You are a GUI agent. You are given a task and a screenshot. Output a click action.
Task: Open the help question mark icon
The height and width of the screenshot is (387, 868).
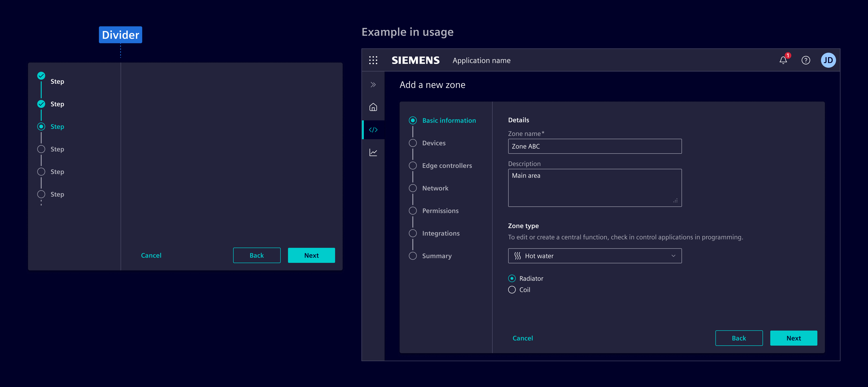806,60
